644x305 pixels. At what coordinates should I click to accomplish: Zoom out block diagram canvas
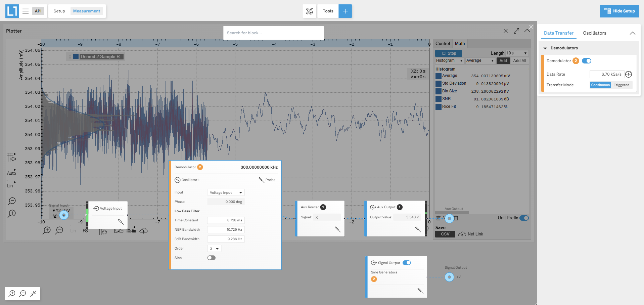[x=23, y=294]
